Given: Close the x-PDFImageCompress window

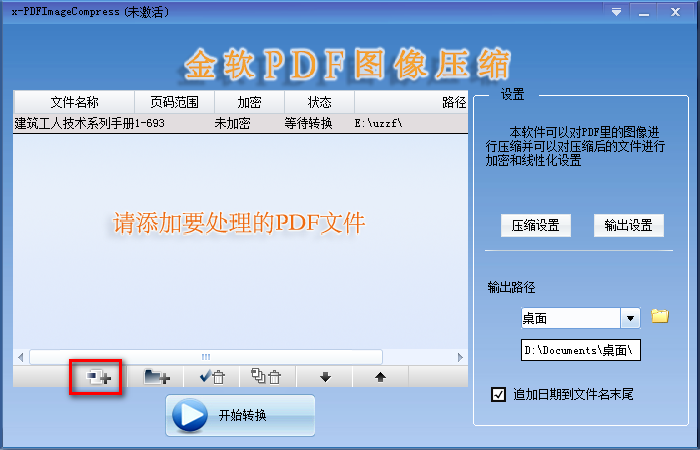Looking at the screenshot, I should pos(675,12).
